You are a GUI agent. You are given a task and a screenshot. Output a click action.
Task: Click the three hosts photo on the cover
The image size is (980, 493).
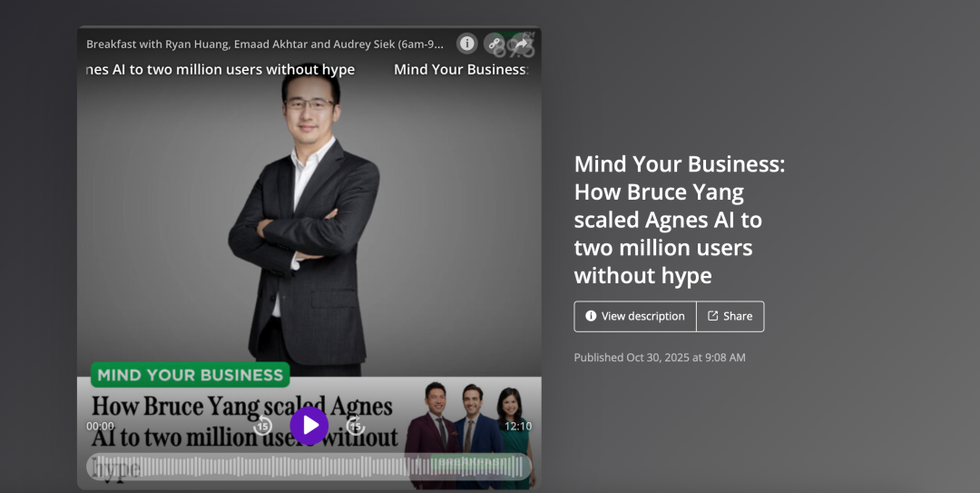pos(472,435)
